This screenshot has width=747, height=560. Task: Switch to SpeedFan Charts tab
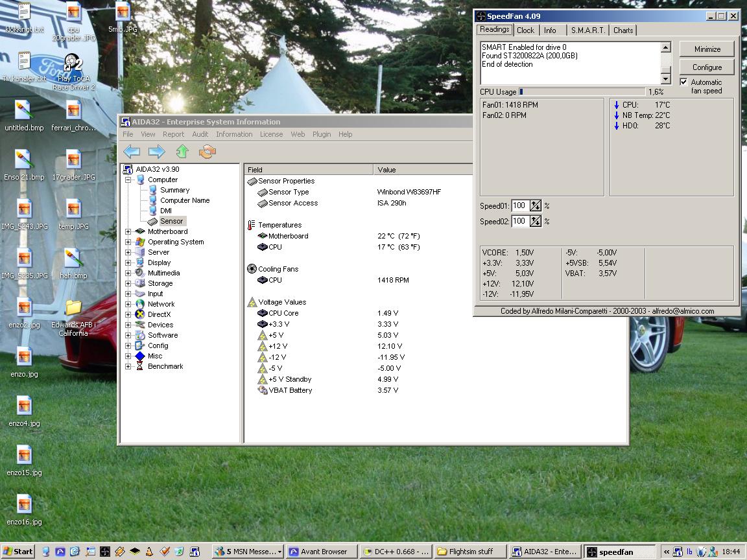tap(623, 30)
